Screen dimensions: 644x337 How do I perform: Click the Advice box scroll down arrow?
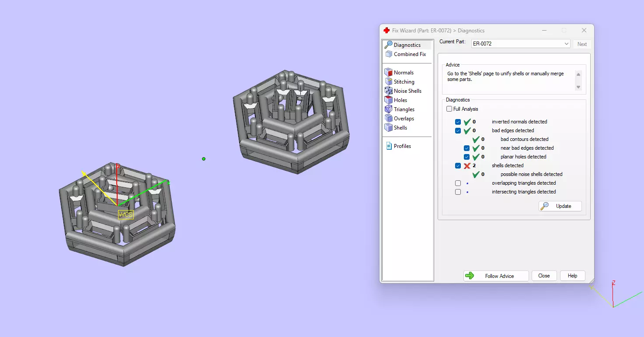tap(578, 87)
